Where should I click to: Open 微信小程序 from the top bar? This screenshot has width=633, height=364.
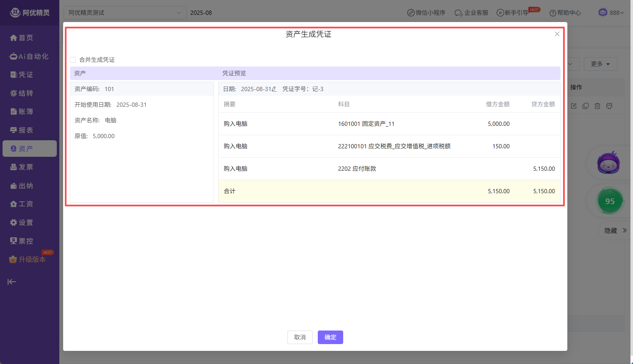(426, 13)
